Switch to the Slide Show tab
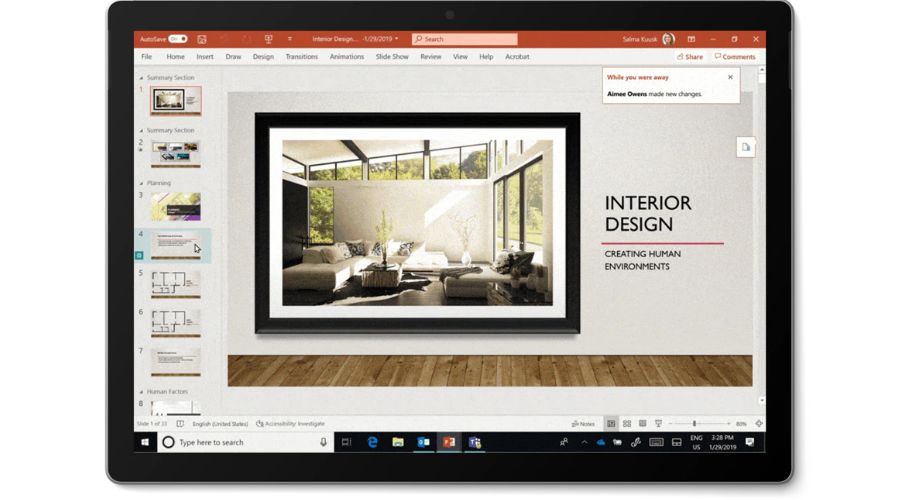The width and height of the screenshot is (900, 500). tap(392, 57)
